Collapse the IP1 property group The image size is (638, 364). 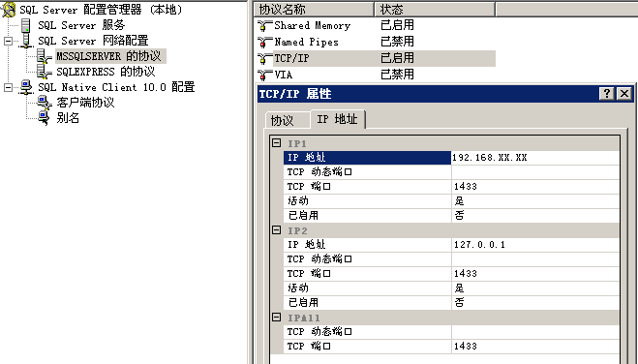[276, 142]
